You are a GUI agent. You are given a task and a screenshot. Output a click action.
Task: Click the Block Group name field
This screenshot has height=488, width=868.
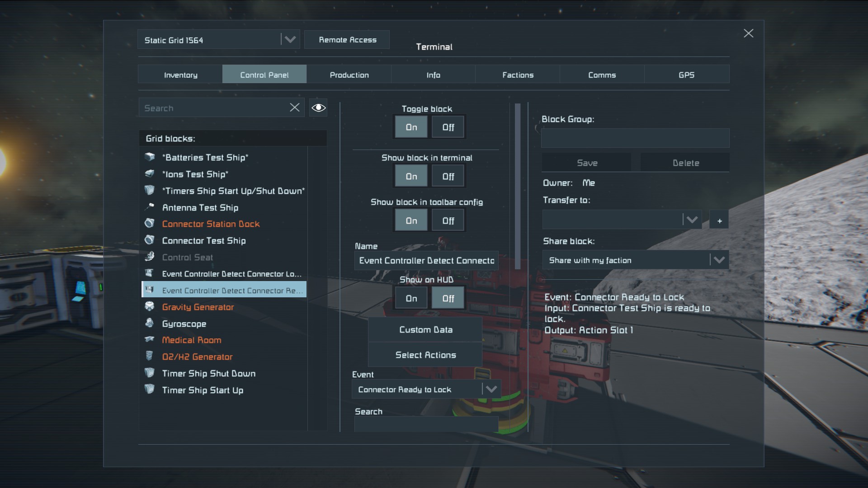point(635,138)
